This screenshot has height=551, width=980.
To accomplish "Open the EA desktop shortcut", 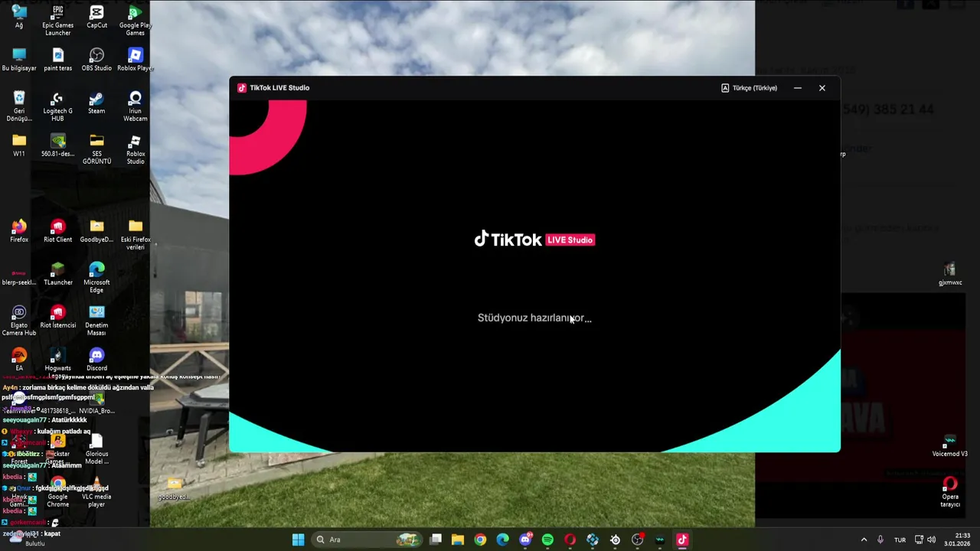I will coord(19,360).
